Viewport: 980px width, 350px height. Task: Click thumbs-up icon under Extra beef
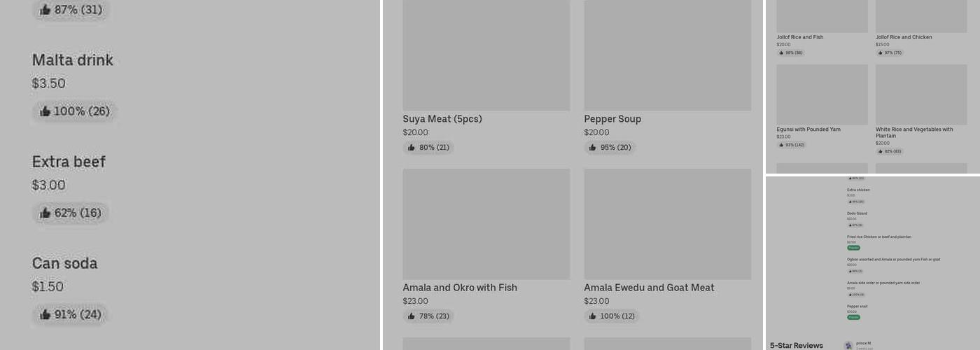pyautogui.click(x=45, y=213)
